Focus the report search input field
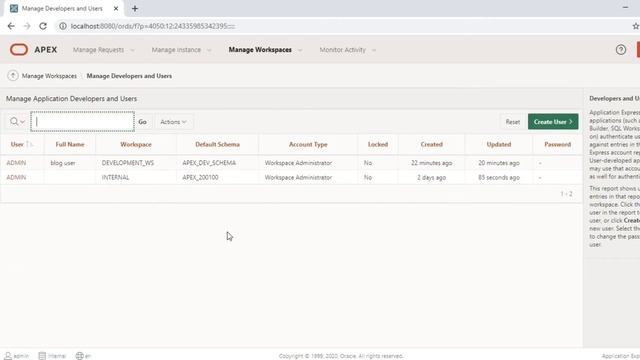Screen dimensions: 640x360 pyautogui.click(x=82, y=122)
